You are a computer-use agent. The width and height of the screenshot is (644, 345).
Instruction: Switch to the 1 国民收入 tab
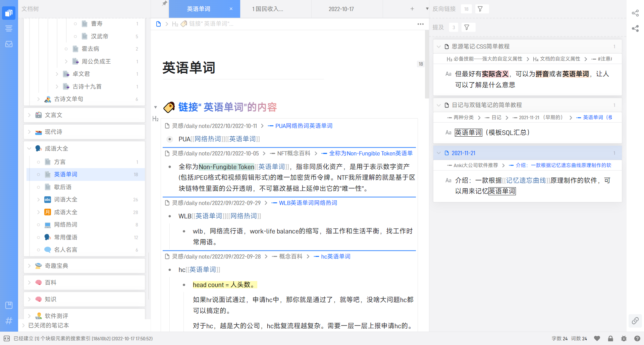pyautogui.click(x=267, y=9)
